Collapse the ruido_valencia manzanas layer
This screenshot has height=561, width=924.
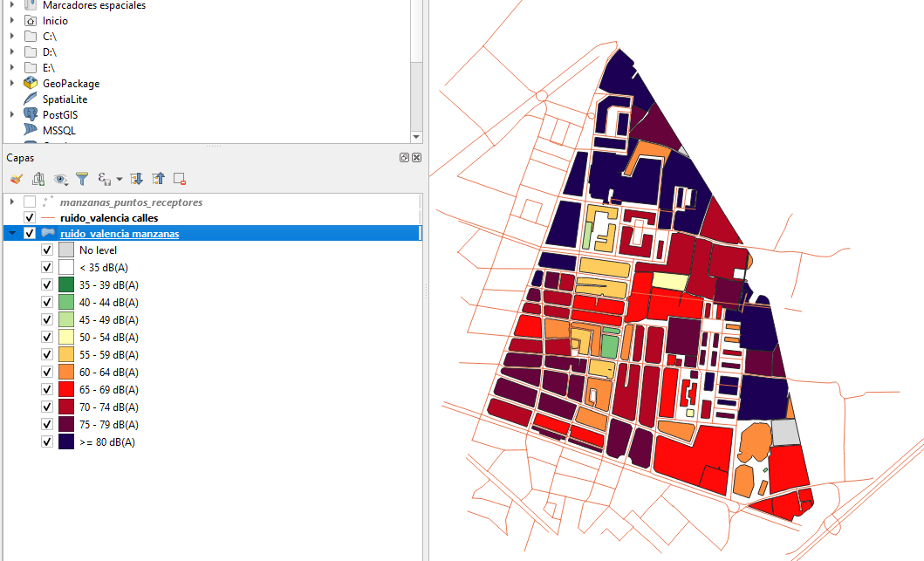11,233
